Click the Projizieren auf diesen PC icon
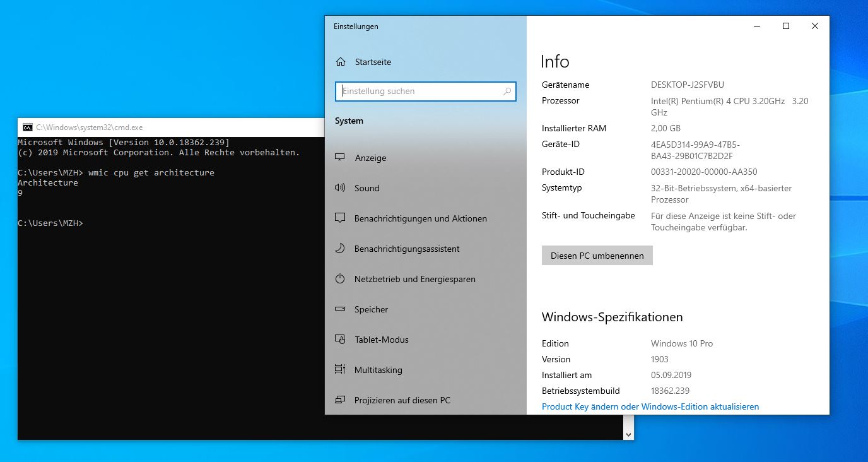This screenshot has width=868, height=462. pos(340,400)
